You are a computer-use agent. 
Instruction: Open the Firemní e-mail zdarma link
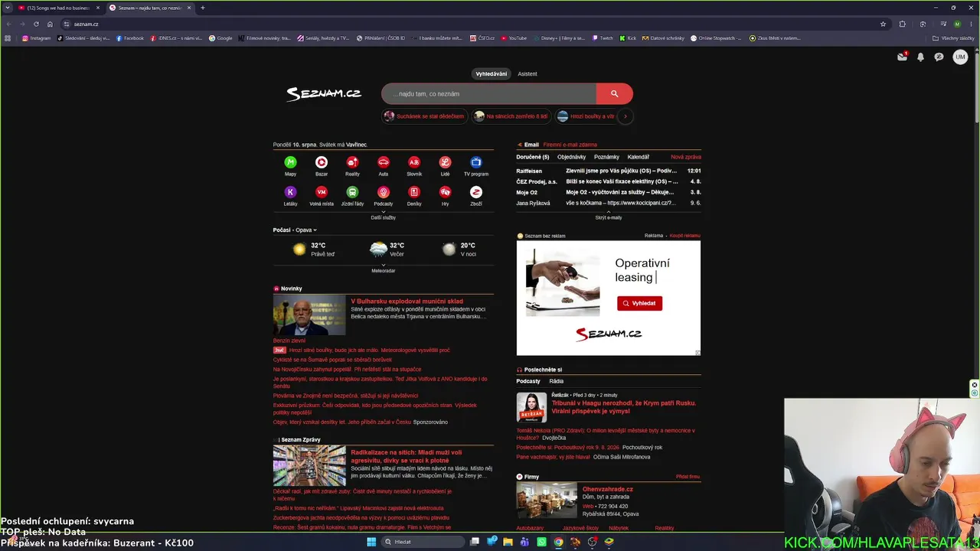click(x=570, y=145)
